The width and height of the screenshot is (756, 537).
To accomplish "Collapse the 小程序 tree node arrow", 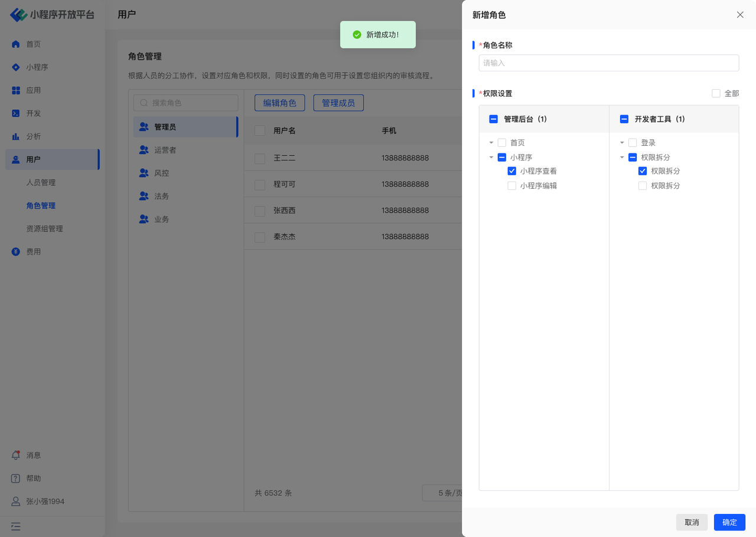I will 491,158.
